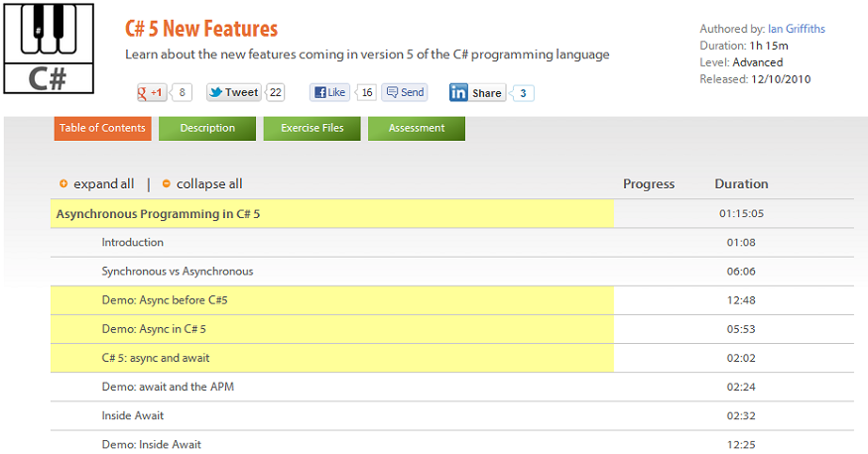Click the collapse all minus icon
The height and width of the screenshot is (454, 868).
tap(167, 183)
